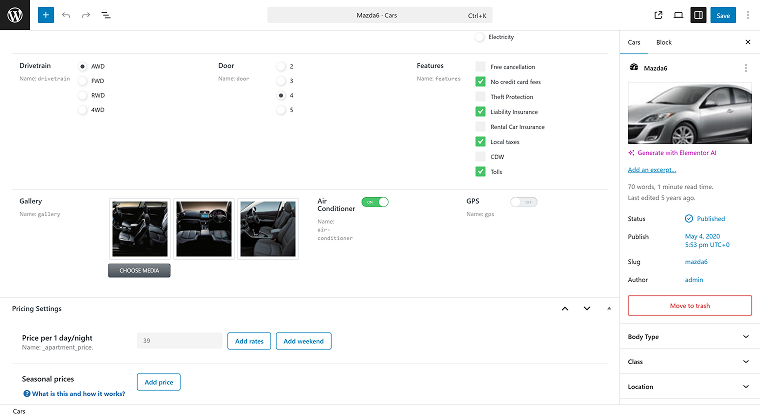Select middle gallery dashboard thumbnail
The height and width of the screenshot is (417, 760).
[204, 229]
